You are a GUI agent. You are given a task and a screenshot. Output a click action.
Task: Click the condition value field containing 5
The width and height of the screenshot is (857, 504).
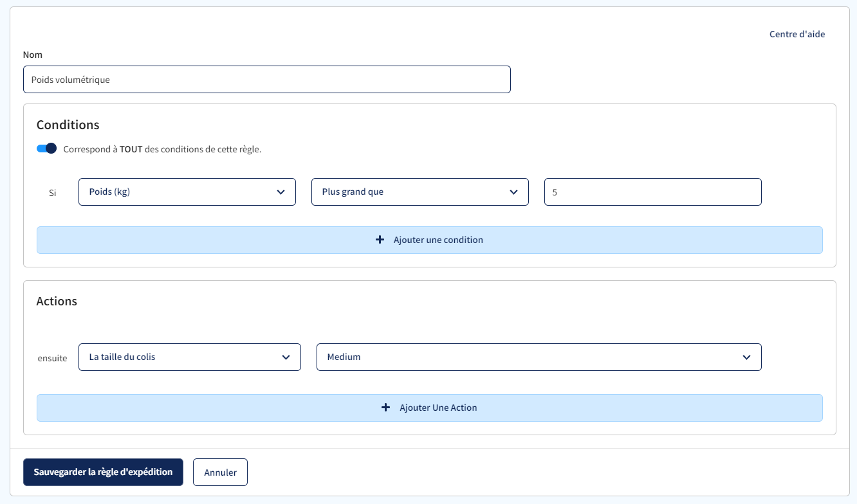[x=653, y=192]
